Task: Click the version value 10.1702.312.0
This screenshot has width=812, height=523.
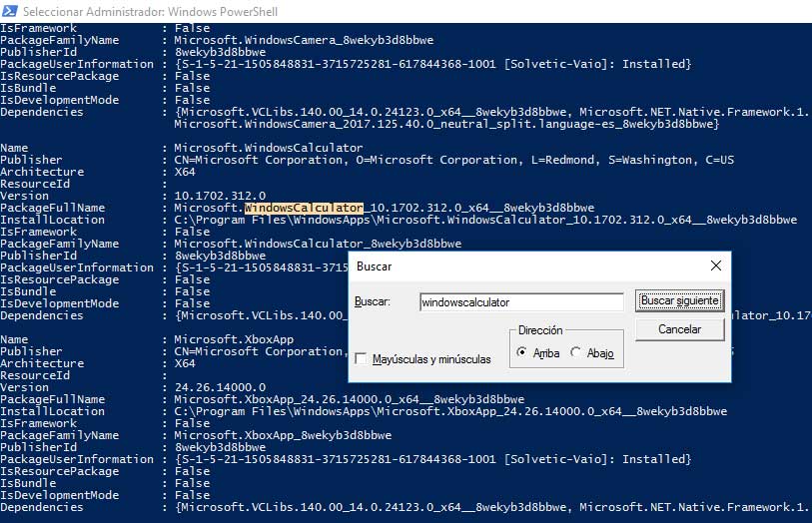Action: (x=220, y=196)
